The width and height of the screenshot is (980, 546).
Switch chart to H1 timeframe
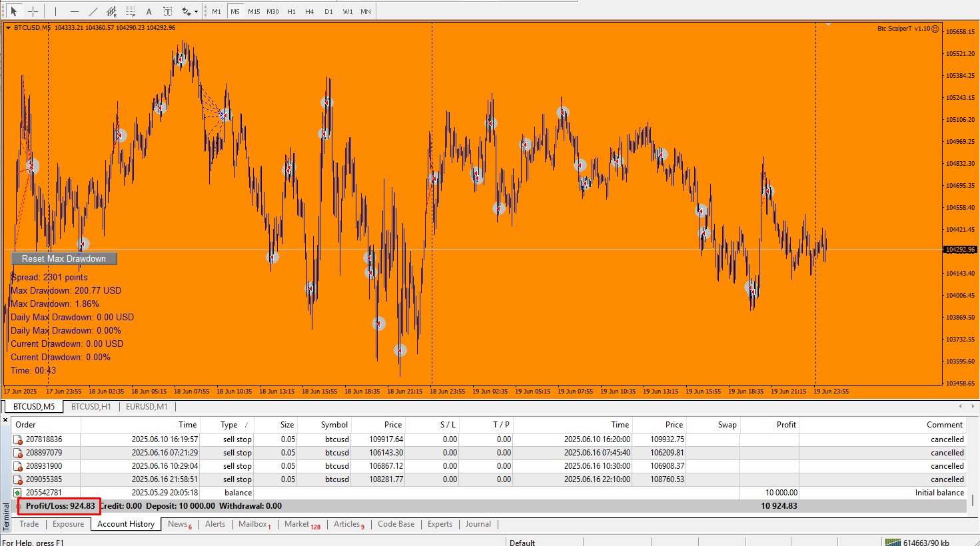291,11
